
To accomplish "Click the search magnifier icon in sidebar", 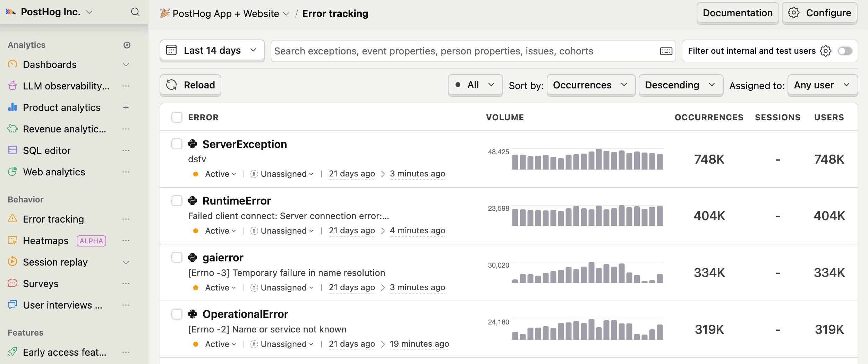I will click(x=135, y=12).
